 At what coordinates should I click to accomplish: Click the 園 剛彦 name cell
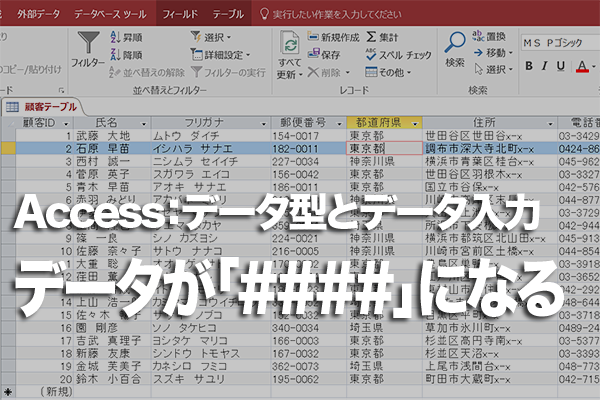(x=112, y=328)
